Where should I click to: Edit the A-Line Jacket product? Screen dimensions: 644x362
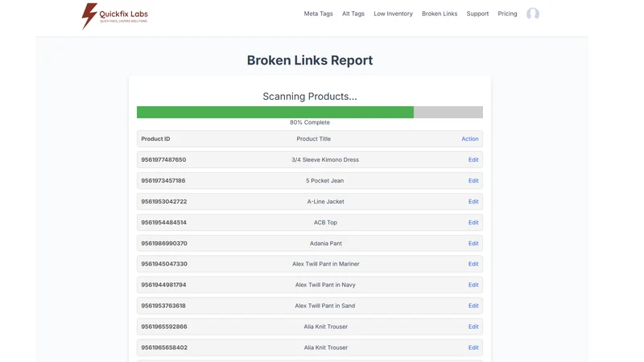[x=473, y=202]
